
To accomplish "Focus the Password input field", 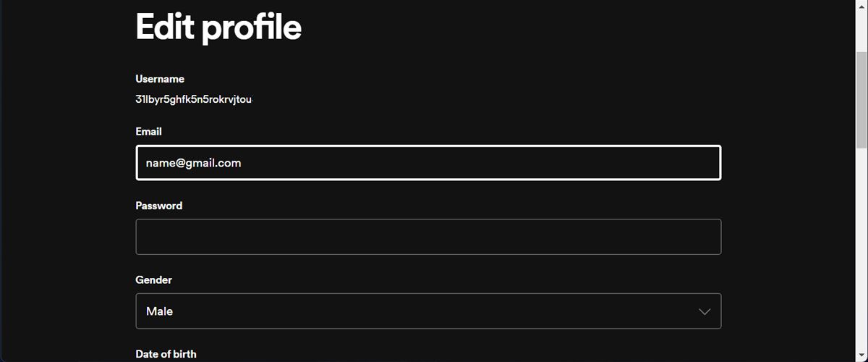I will (428, 237).
